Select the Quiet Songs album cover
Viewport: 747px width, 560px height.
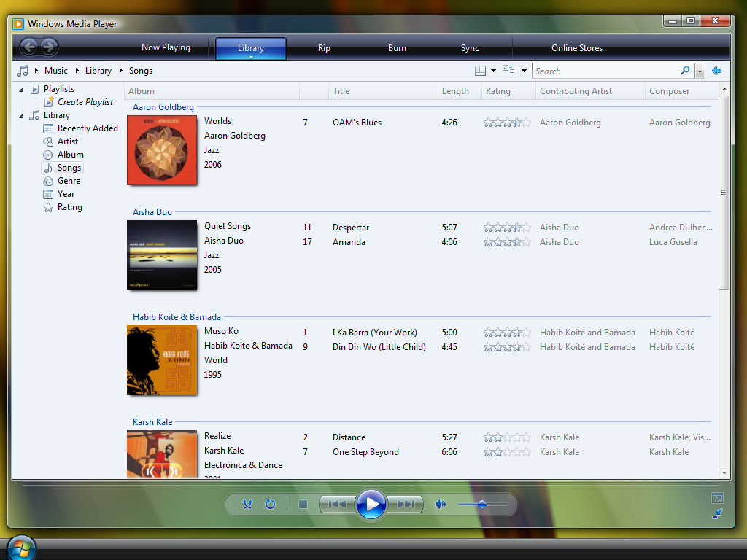point(162,255)
